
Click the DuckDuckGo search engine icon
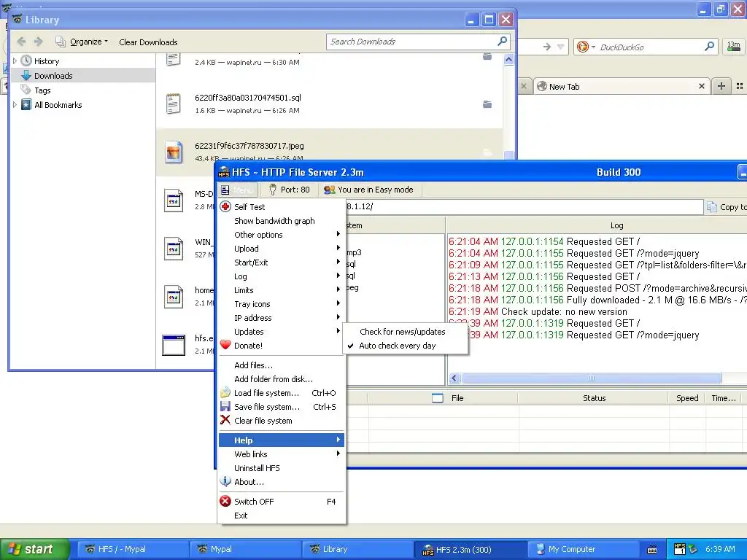tap(582, 47)
